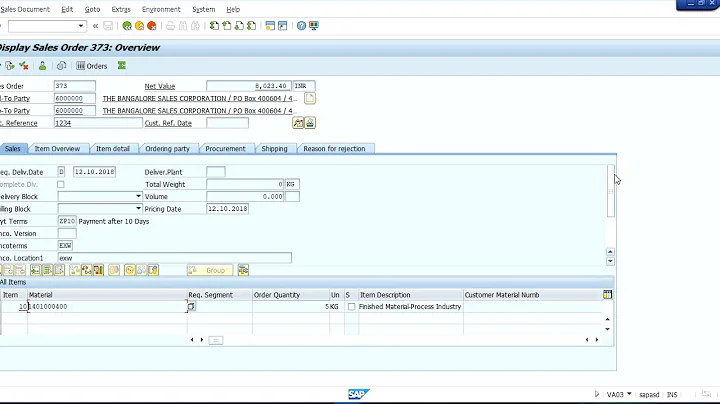Screen dimensions: 720x404
Task: Click the header area vertical scrollbar
Action: [x=611, y=191]
